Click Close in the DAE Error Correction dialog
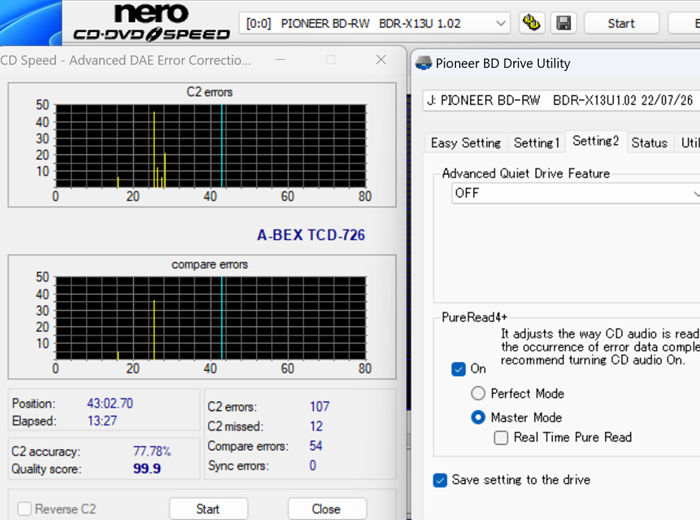The height and width of the screenshot is (520, 700). [x=326, y=509]
